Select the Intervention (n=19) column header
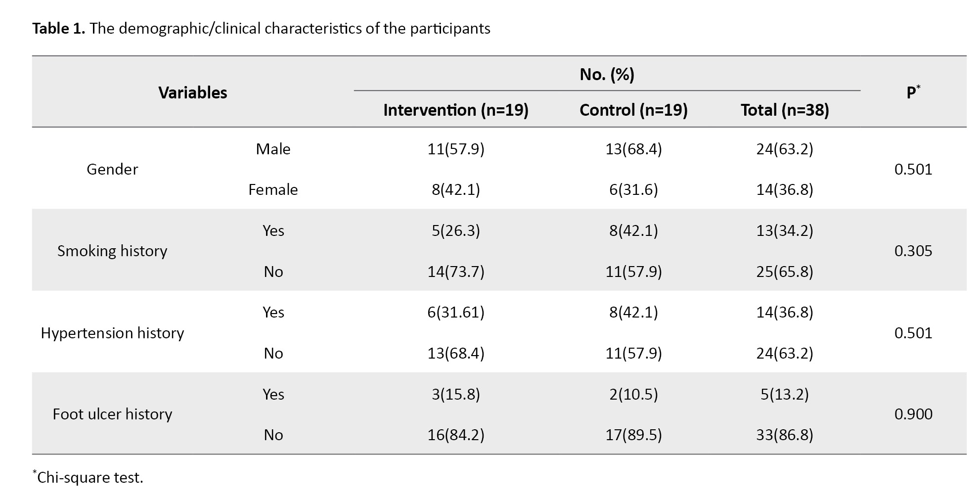Screen dimensions: 980x501 (455, 110)
